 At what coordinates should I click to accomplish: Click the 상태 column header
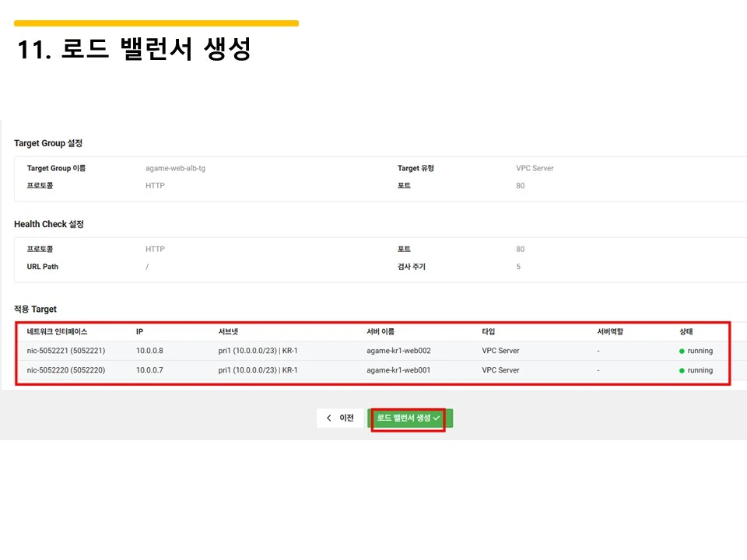click(686, 331)
